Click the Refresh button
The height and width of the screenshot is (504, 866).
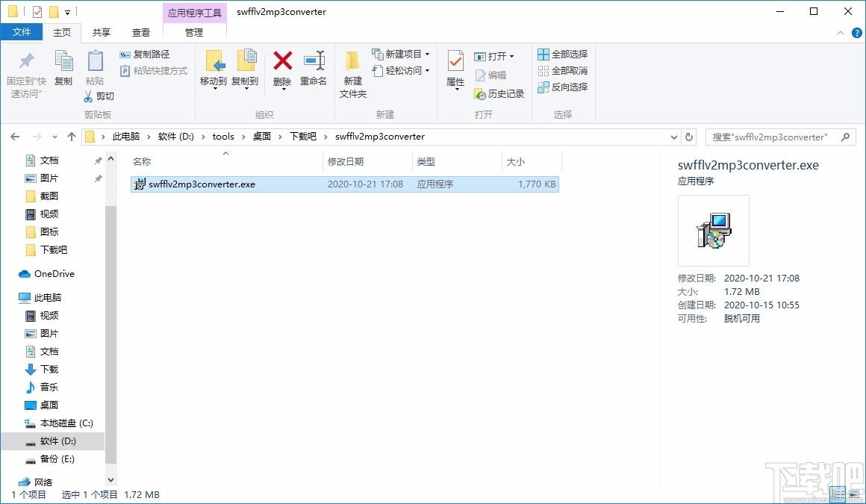click(x=689, y=137)
